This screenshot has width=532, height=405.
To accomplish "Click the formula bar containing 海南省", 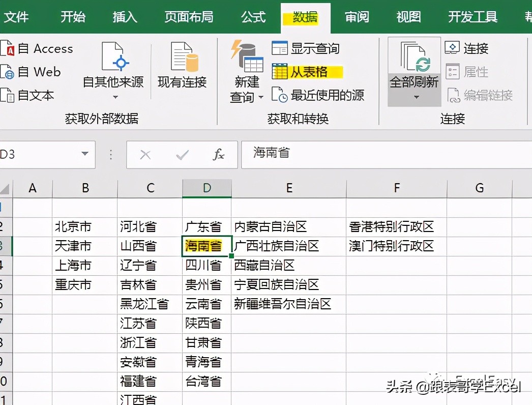I will click(387, 155).
